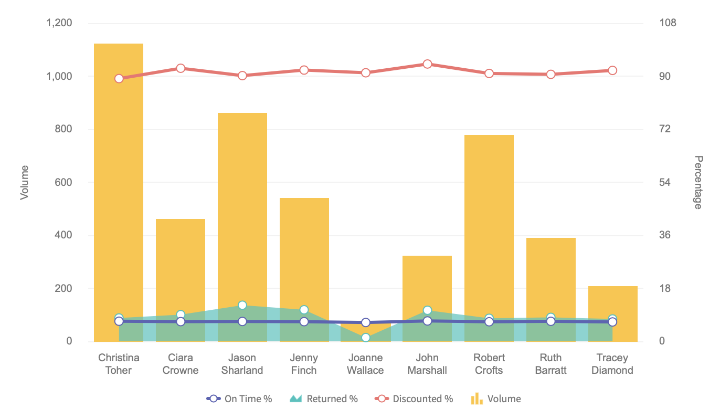Click Joanne Wallace's On Time % point
The height and width of the screenshot is (419, 720).
(366, 323)
